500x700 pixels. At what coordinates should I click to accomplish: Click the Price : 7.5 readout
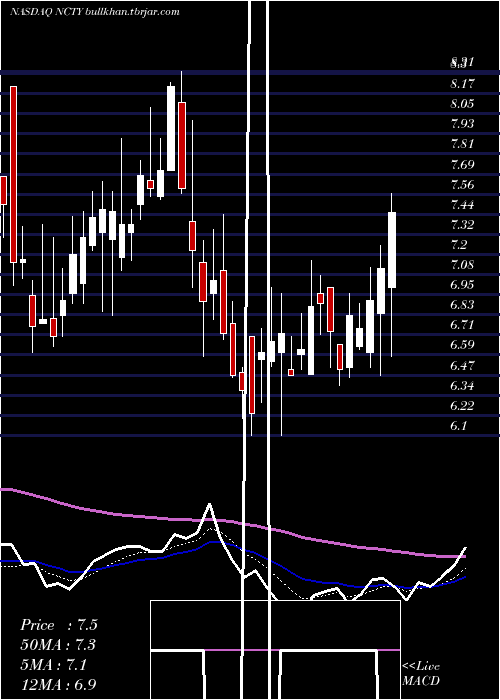click(x=58, y=625)
